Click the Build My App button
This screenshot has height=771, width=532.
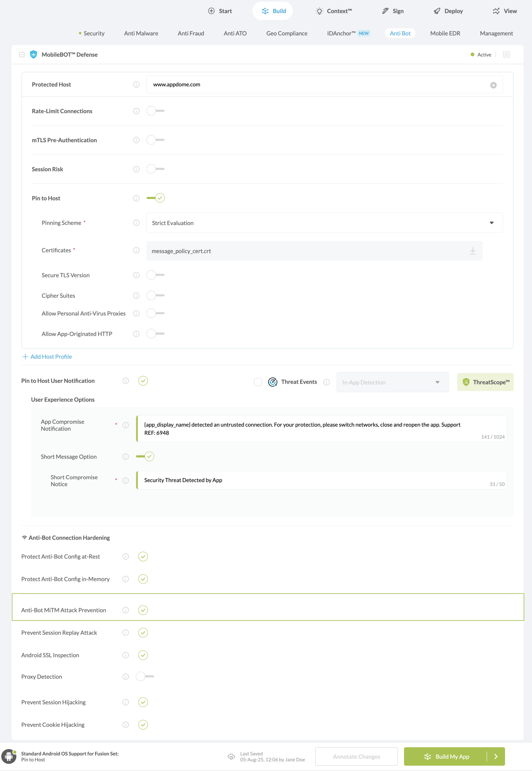pyautogui.click(x=452, y=756)
